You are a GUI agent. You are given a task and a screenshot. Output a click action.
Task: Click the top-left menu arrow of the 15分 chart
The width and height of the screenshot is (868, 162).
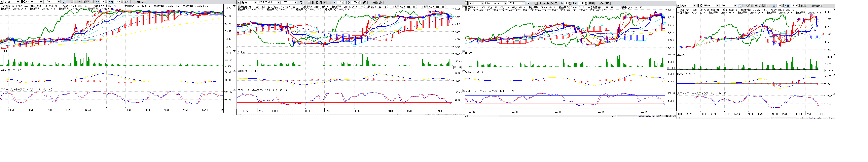(x=239, y=2)
